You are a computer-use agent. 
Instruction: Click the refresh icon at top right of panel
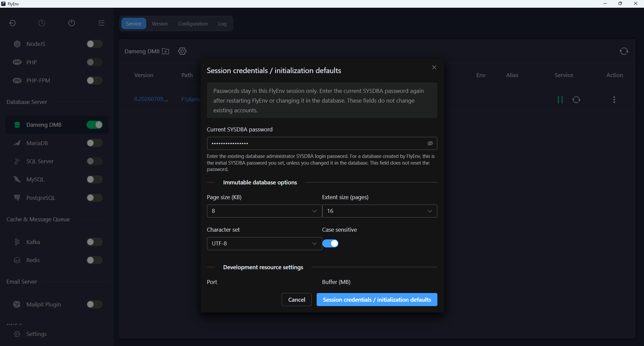pos(624,51)
